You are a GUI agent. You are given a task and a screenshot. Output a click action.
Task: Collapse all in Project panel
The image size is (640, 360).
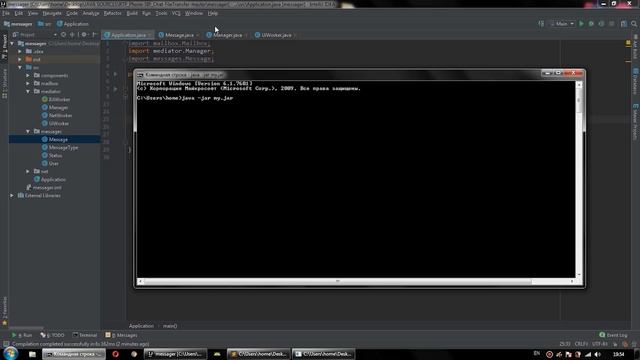(72, 35)
